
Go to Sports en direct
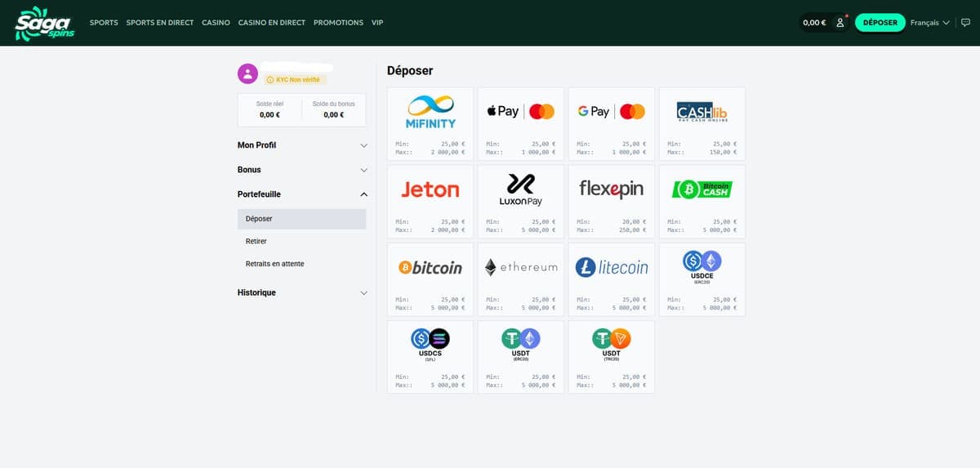pyautogui.click(x=160, y=23)
